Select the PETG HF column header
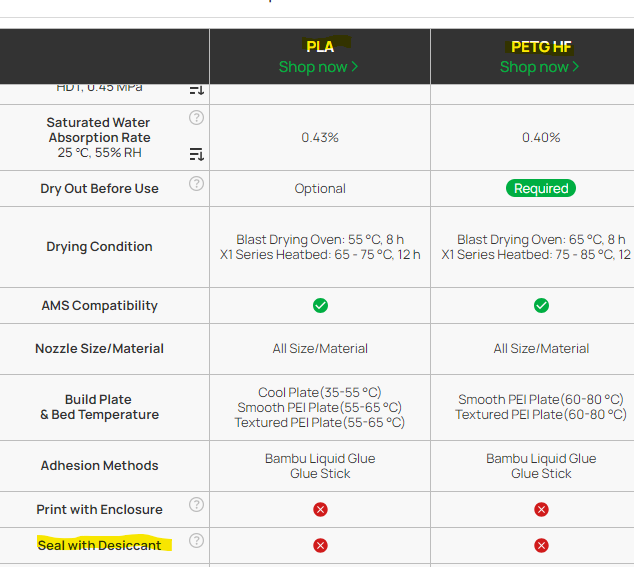Viewport: 634px width, 567px height. pyautogui.click(x=541, y=46)
